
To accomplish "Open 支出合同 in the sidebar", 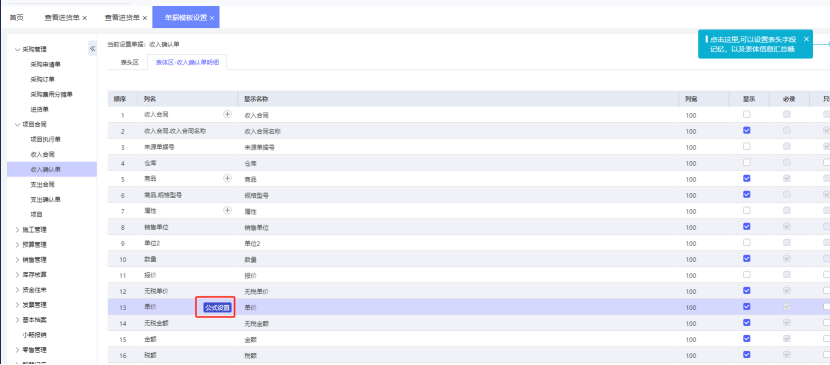I will point(42,185).
